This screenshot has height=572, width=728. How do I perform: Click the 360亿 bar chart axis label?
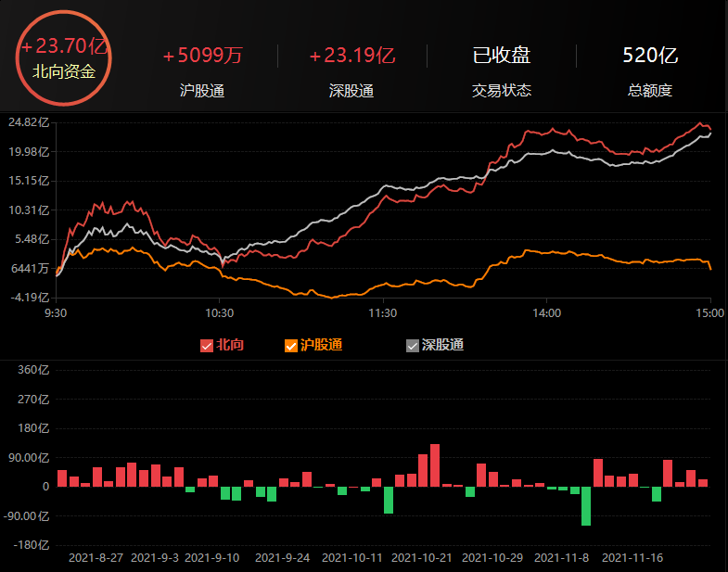(33, 370)
